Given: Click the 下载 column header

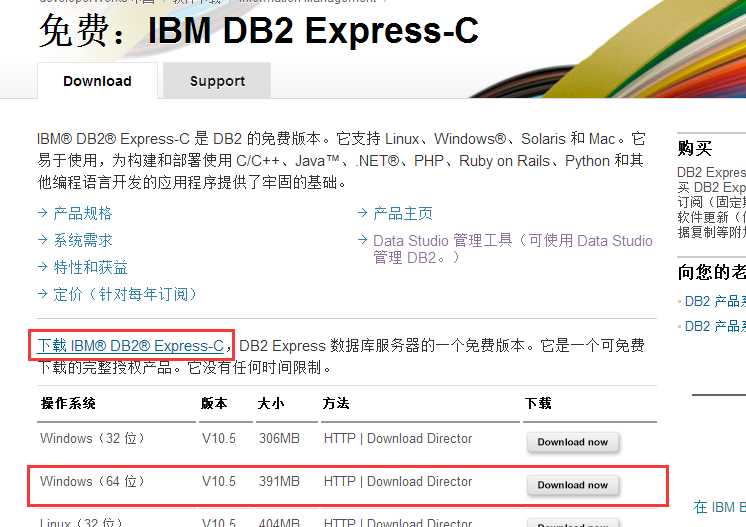Looking at the screenshot, I should coord(538,403).
